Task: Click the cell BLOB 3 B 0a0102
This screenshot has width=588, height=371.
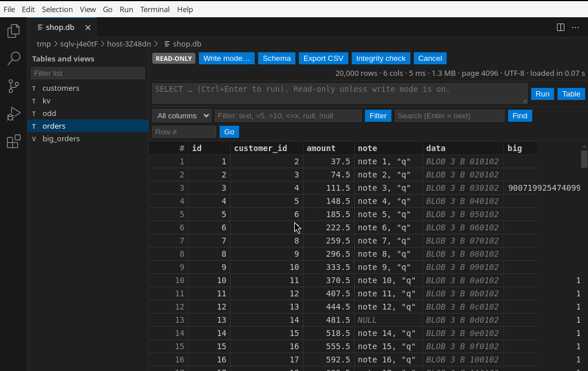Action: click(x=463, y=280)
